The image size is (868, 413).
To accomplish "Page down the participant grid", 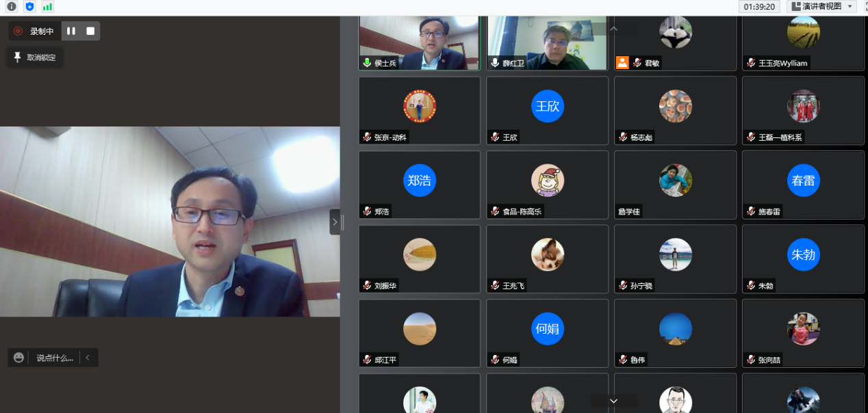I will coord(614,401).
